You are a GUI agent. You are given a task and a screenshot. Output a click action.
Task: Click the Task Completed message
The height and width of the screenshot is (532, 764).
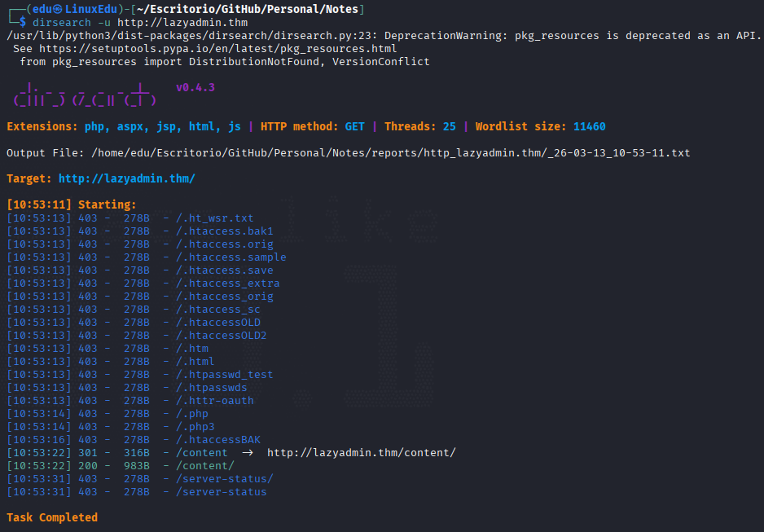point(52,517)
